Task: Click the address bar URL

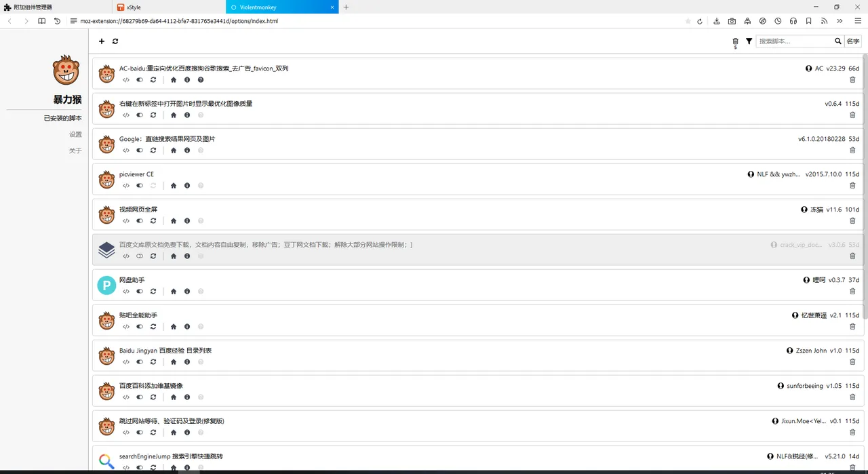Action: (x=178, y=21)
